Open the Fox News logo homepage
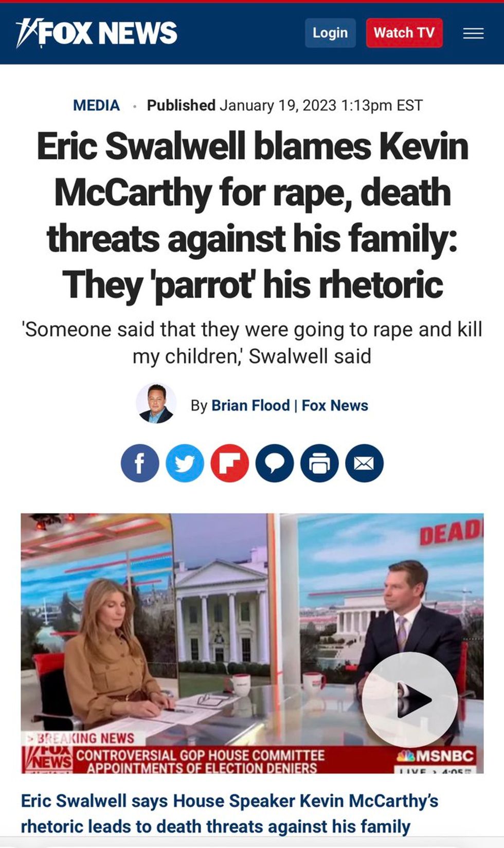 pos(96,33)
